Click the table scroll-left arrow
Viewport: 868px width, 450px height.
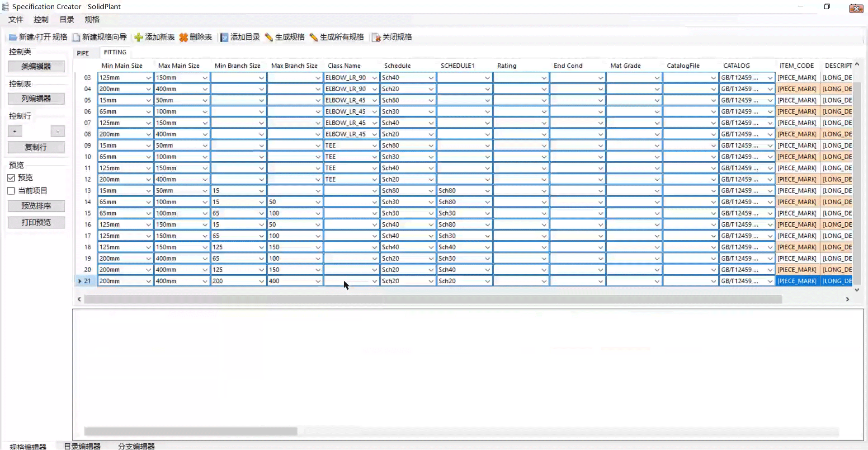(79, 299)
